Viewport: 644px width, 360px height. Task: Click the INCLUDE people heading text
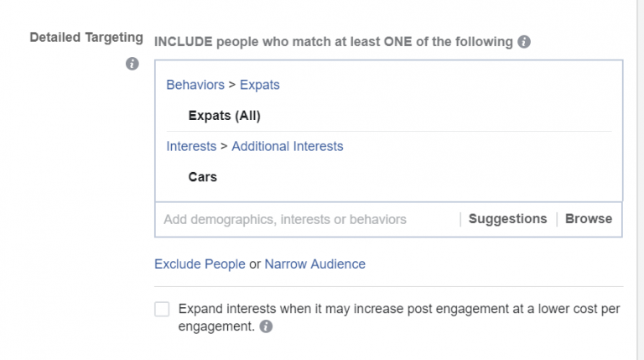pos(333,42)
